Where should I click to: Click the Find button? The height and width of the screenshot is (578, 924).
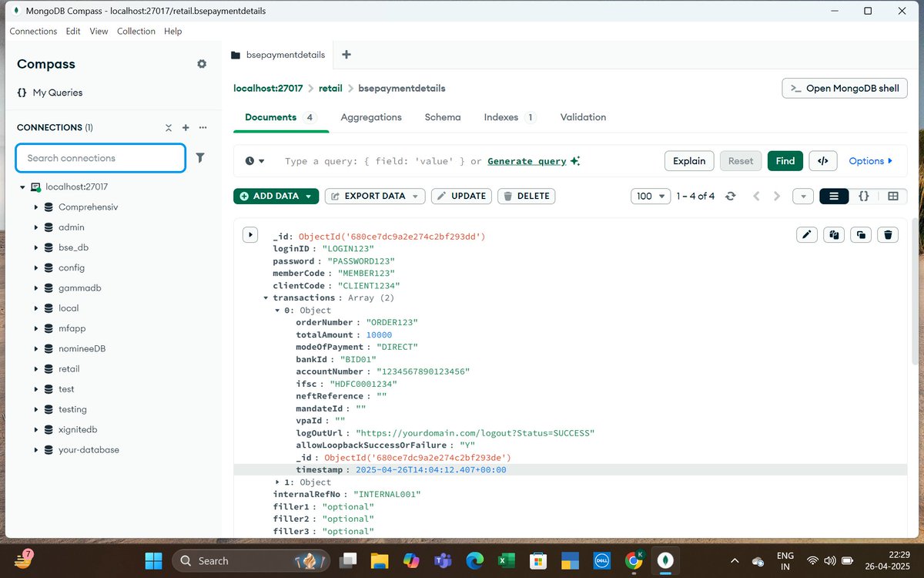tap(785, 161)
